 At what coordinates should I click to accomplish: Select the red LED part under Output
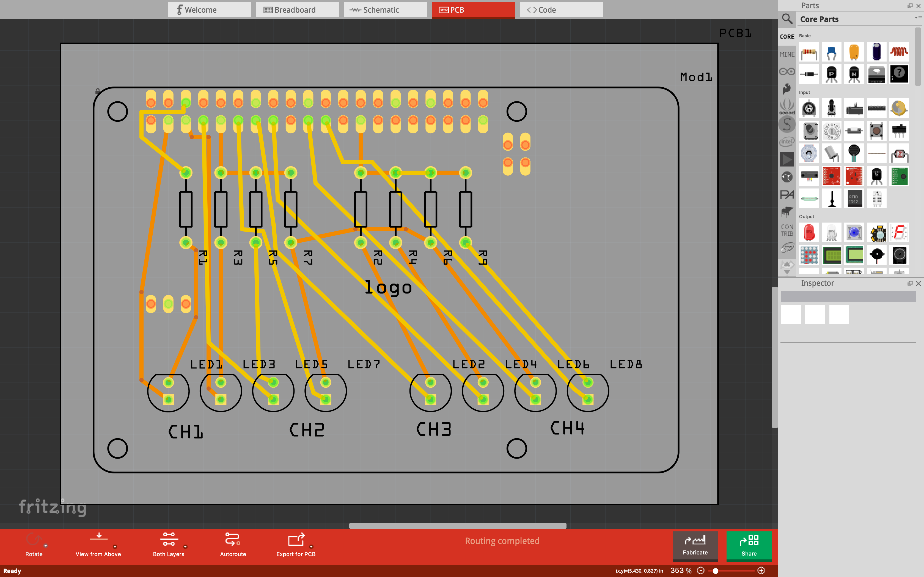point(809,233)
